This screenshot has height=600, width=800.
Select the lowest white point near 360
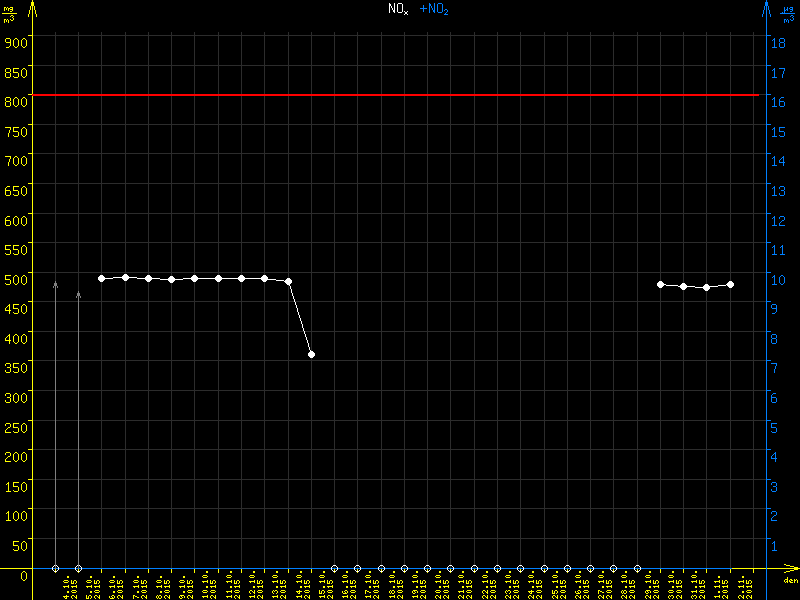tap(312, 355)
